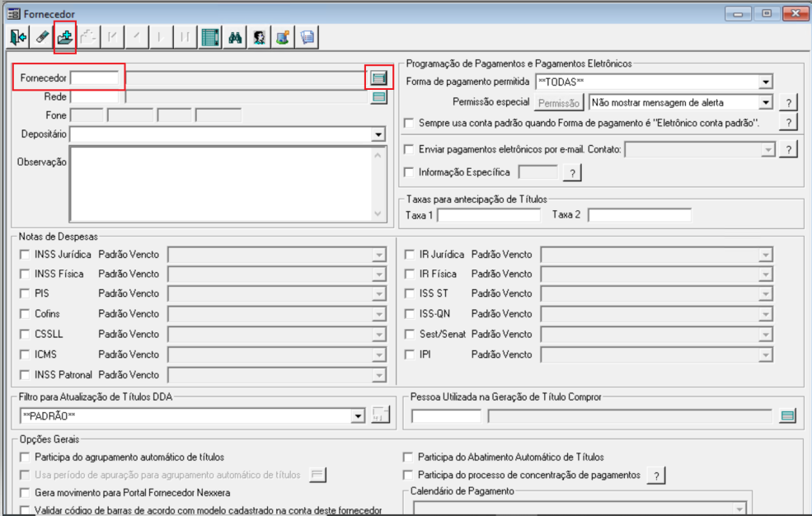Check the CSSLL checkbox
The image size is (812, 516).
25,334
